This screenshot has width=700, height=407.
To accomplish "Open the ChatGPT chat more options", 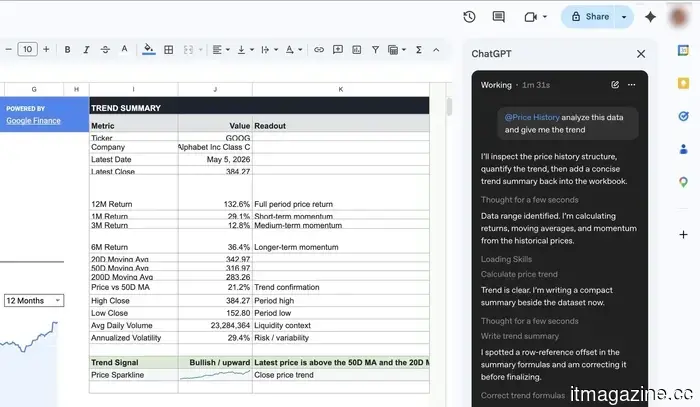I will point(631,85).
